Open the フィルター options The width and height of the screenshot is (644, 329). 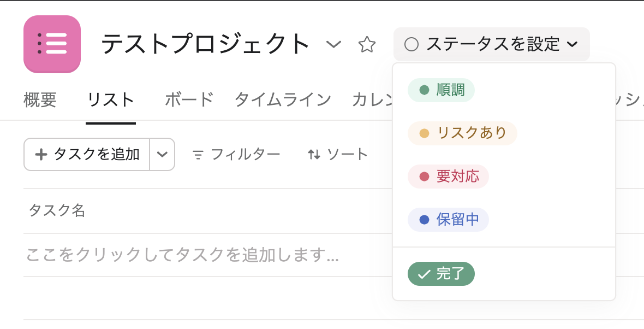236,155
